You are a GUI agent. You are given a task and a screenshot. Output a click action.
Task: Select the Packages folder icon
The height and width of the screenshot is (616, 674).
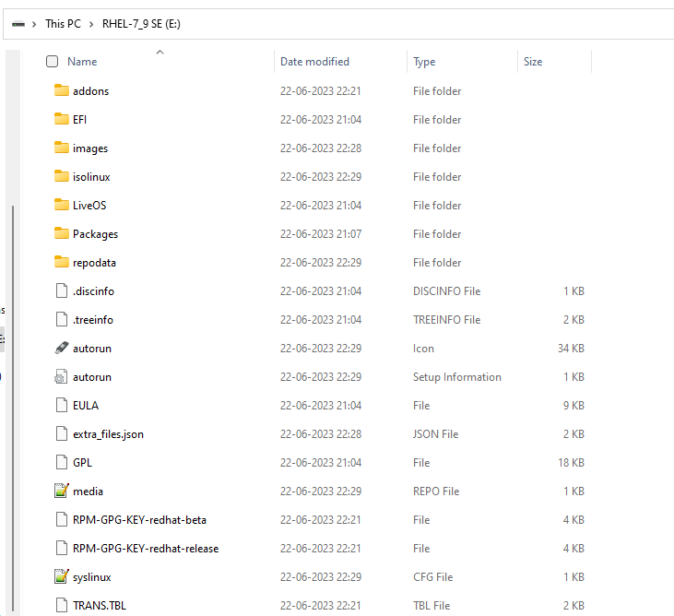[62, 233]
